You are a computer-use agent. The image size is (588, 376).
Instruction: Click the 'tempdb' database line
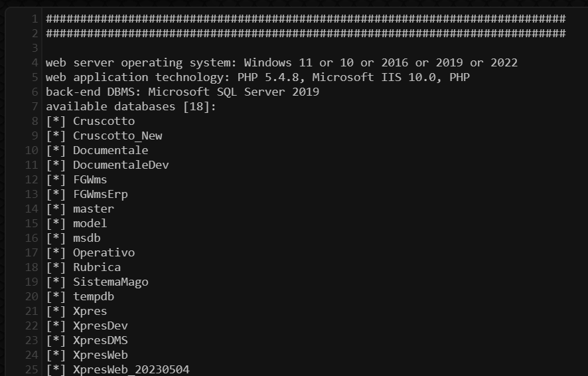(x=94, y=296)
